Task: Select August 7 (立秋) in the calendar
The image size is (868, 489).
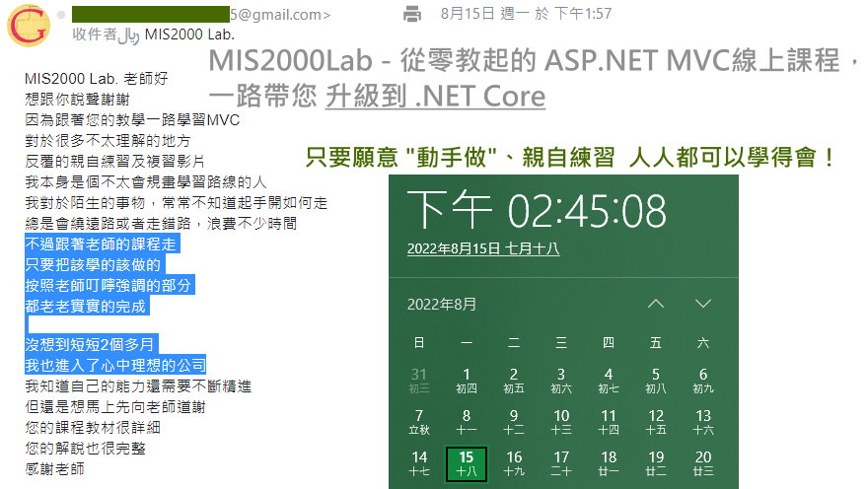Action: pyautogui.click(x=419, y=422)
